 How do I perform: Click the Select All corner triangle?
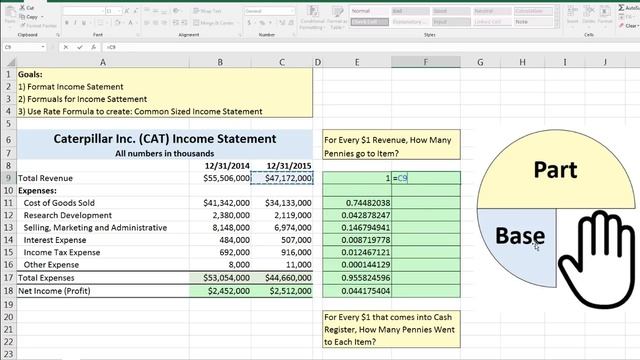click(11, 62)
